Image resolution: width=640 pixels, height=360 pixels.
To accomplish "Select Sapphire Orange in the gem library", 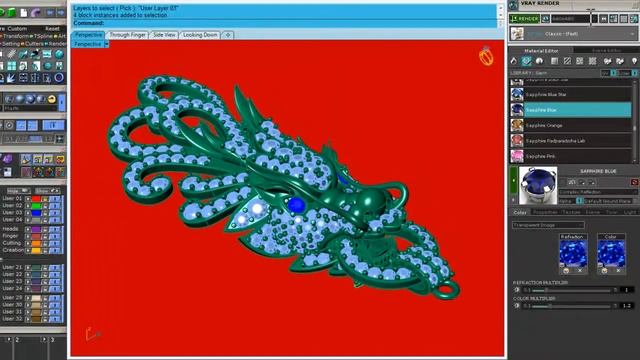I will coord(571,125).
